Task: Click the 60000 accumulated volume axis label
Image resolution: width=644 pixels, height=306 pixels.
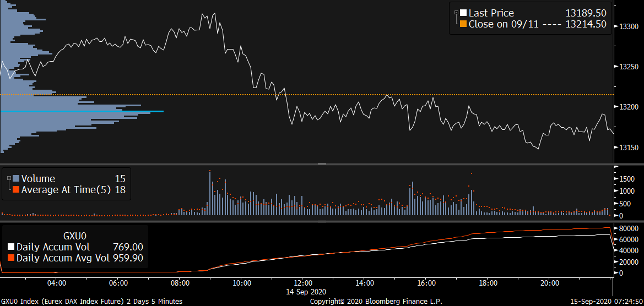Action: [x=629, y=239]
